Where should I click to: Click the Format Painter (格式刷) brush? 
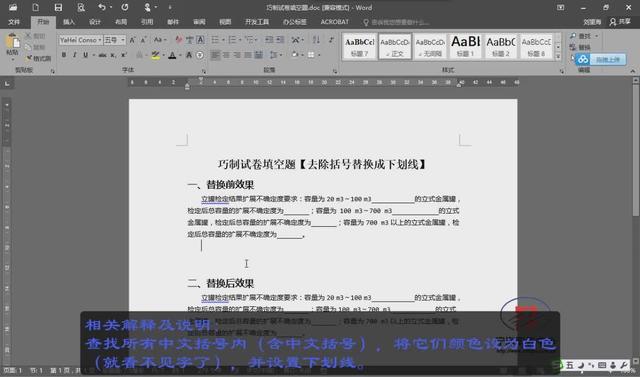(38, 58)
